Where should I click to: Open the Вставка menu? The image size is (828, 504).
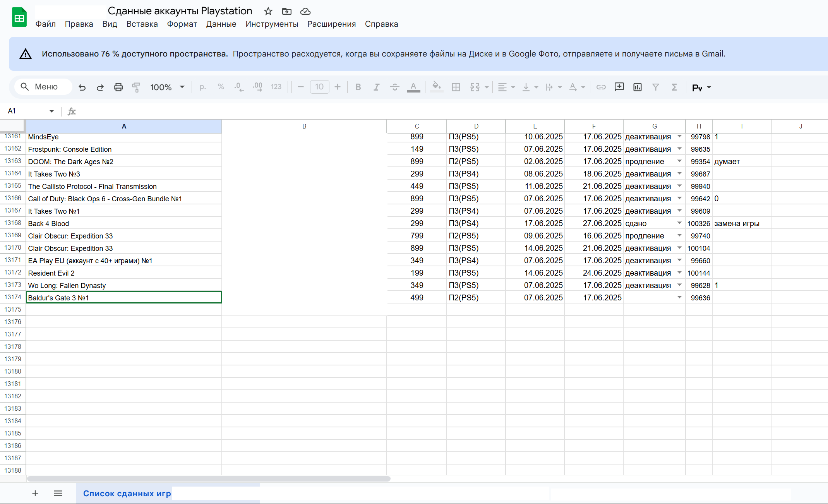pos(142,24)
